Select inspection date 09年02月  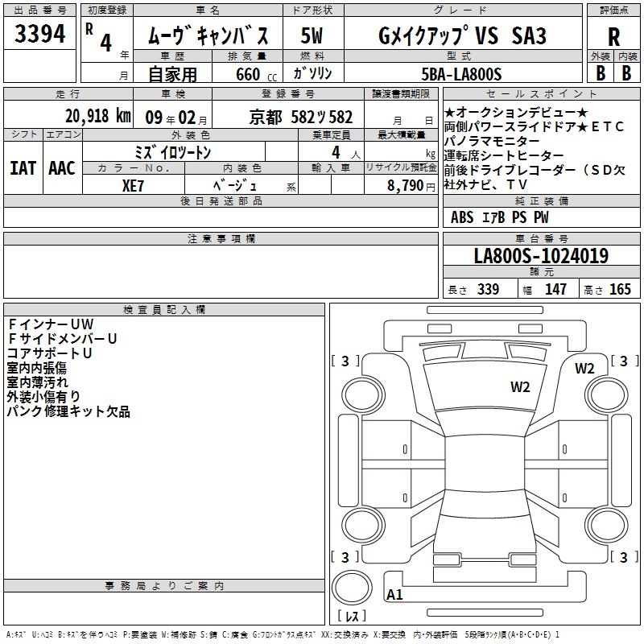click(176, 118)
